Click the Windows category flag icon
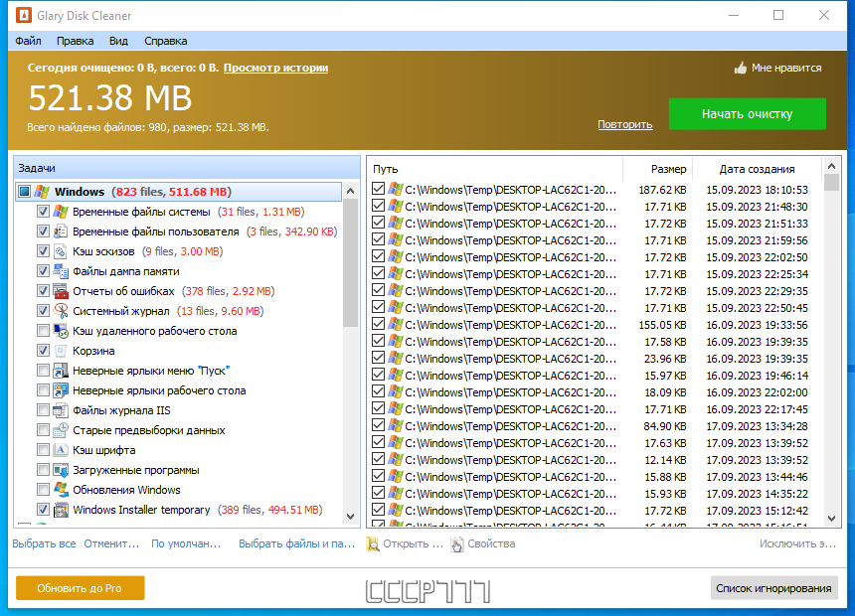The image size is (855, 616). tap(42, 192)
